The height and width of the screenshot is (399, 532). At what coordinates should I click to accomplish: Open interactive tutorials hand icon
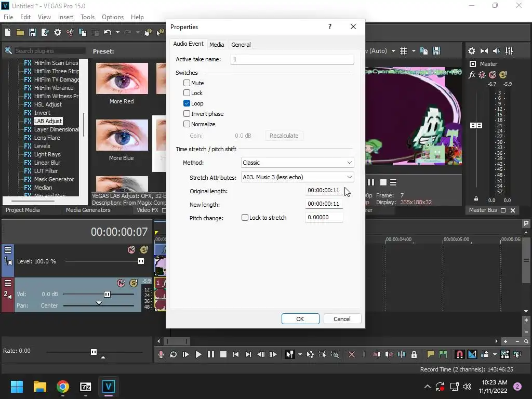[x=148, y=32]
